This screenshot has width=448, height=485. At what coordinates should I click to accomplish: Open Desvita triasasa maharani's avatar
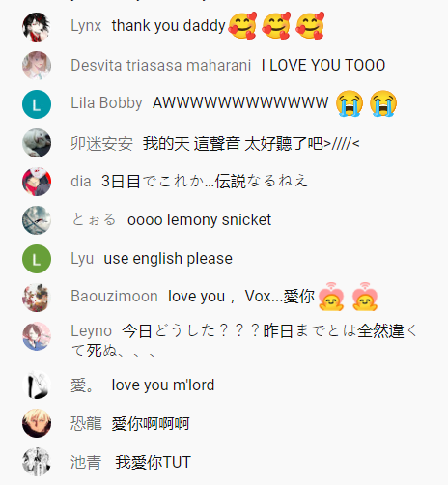37,66
